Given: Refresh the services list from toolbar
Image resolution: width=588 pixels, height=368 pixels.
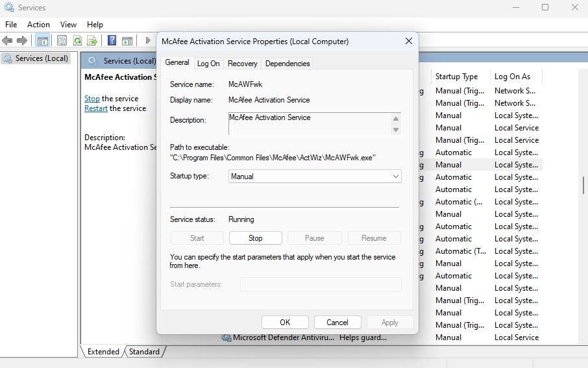Looking at the screenshot, I should coord(77,40).
